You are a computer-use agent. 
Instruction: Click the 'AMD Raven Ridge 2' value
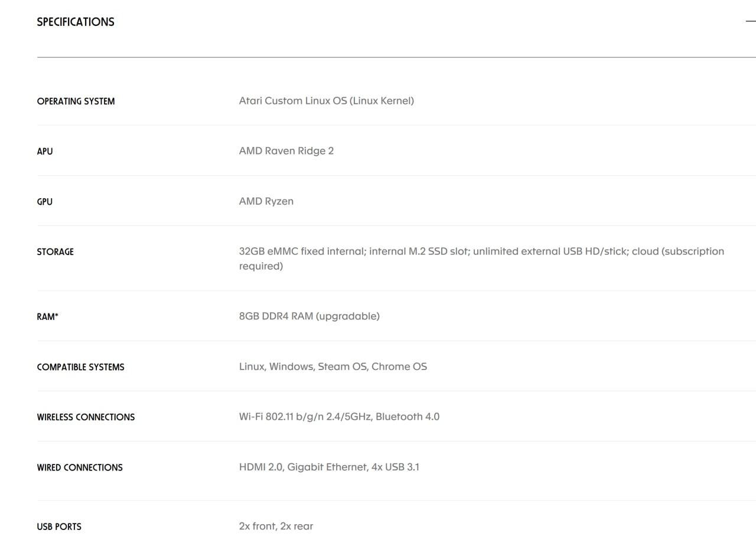tap(286, 151)
